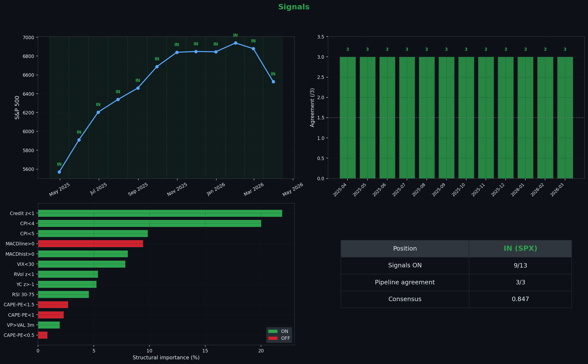This screenshot has width=588, height=364.
Task: Click the Signals ON value 9/13
Action: click(520, 265)
